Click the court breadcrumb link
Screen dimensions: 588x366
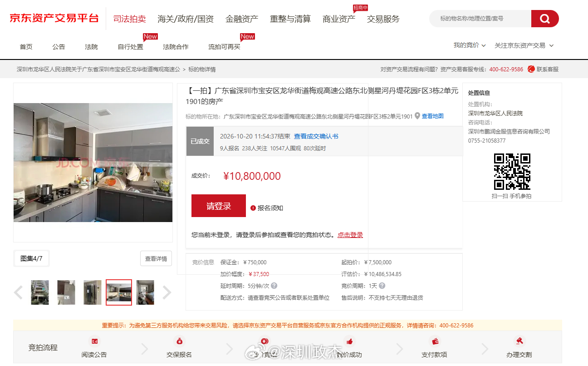98,69
